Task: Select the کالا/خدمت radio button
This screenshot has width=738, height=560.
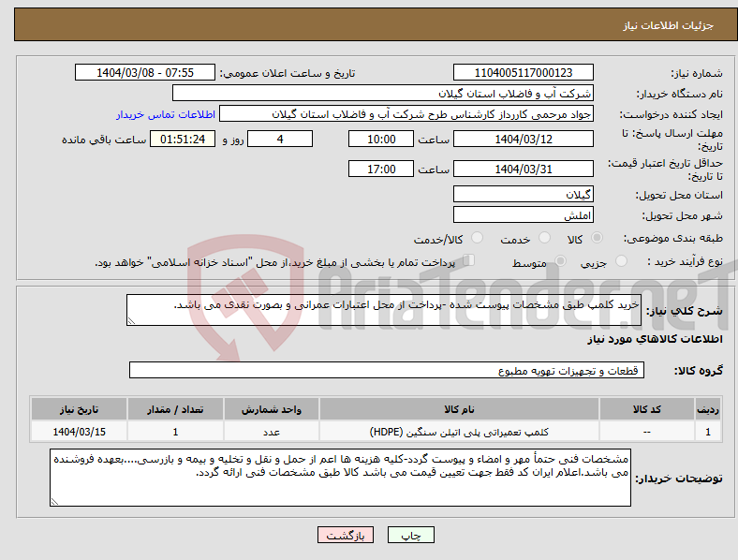Action: [x=478, y=238]
